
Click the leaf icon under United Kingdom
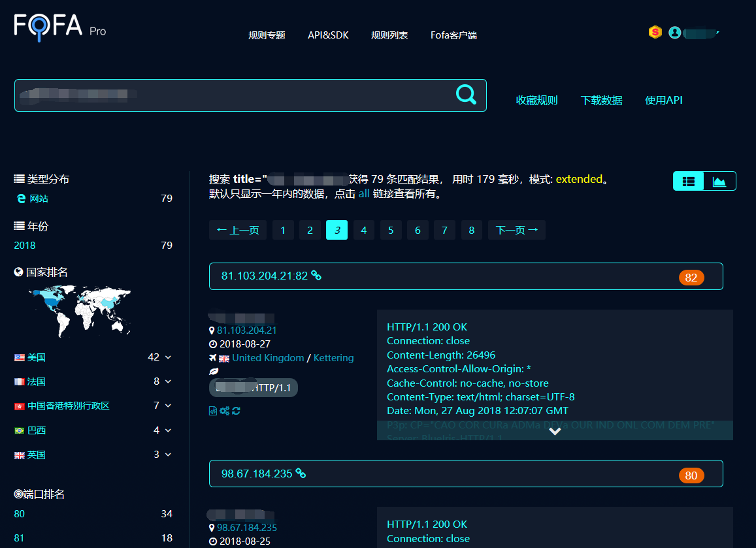214,371
